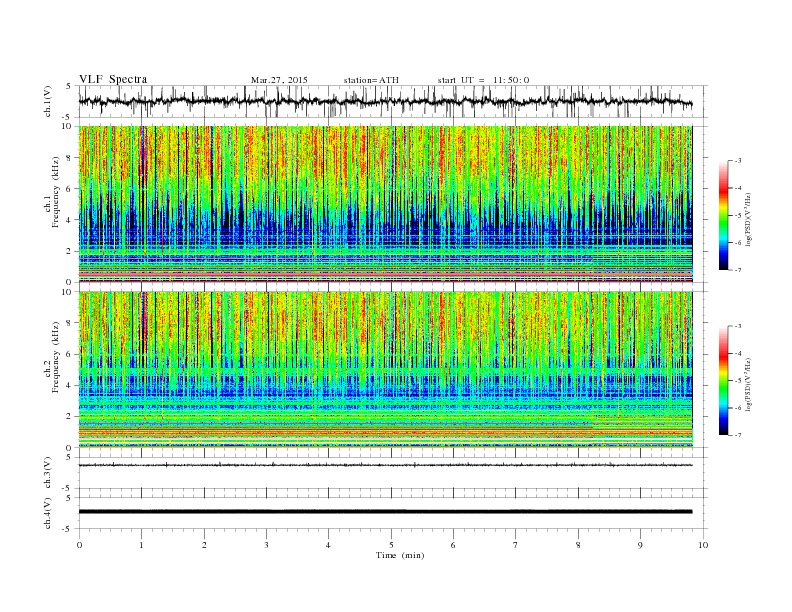Click the "VLF Spectra" plot title
The image size is (792, 612).
click(x=113, y=79)
